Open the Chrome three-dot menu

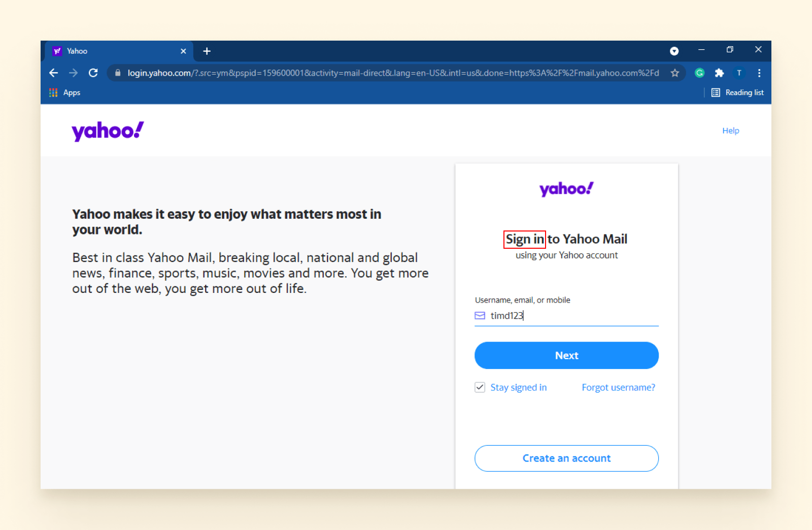point(759,73)
